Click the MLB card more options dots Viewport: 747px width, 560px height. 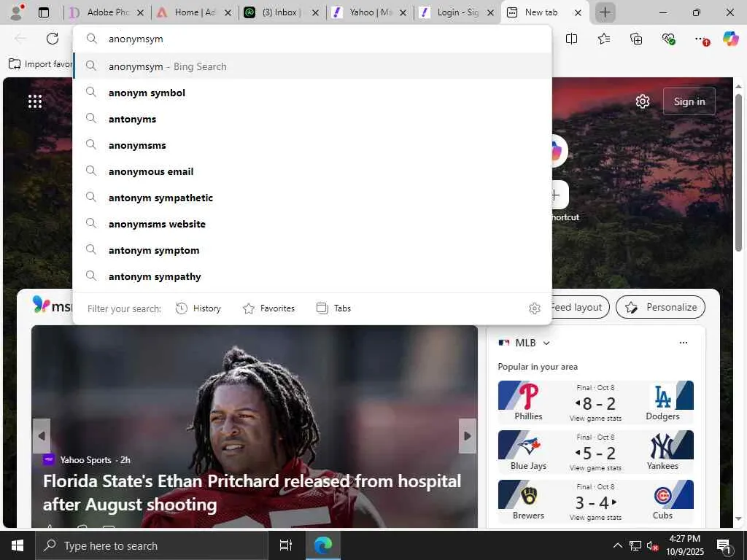pos(683,343)
